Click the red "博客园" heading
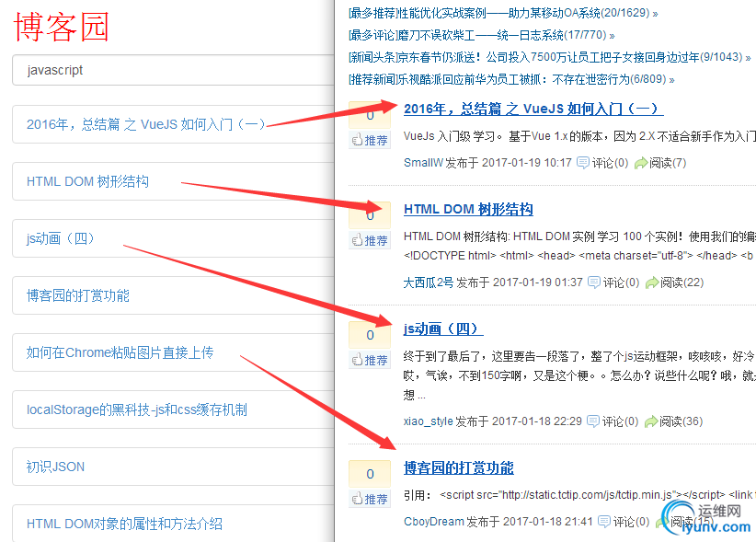Viewport: 756px width, 542px height. point(62,27)
